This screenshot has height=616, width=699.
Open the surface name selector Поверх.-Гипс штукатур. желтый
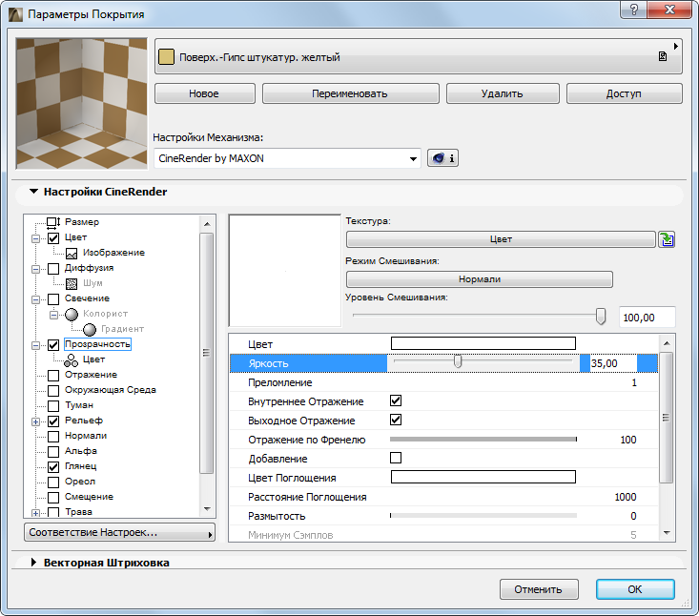(x=418, y=56)
